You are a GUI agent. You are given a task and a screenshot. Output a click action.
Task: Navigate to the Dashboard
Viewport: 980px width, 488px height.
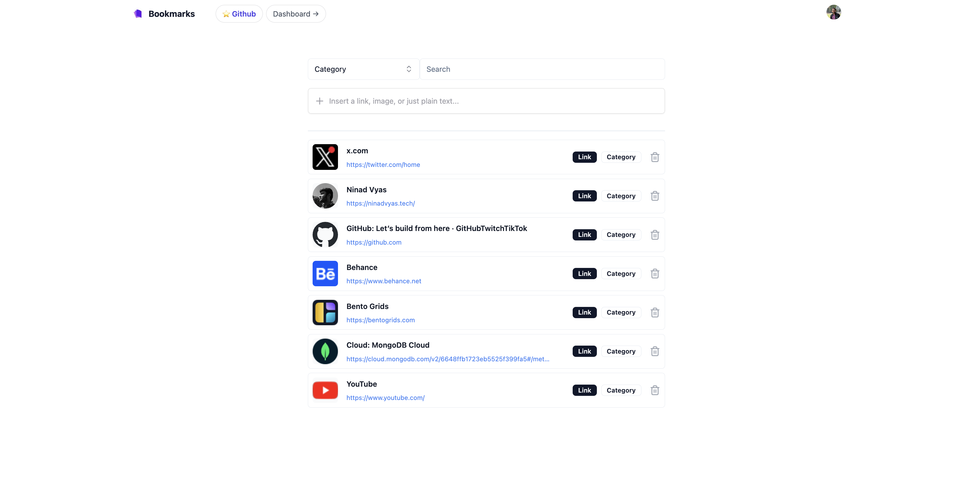[x=295, y=14]
